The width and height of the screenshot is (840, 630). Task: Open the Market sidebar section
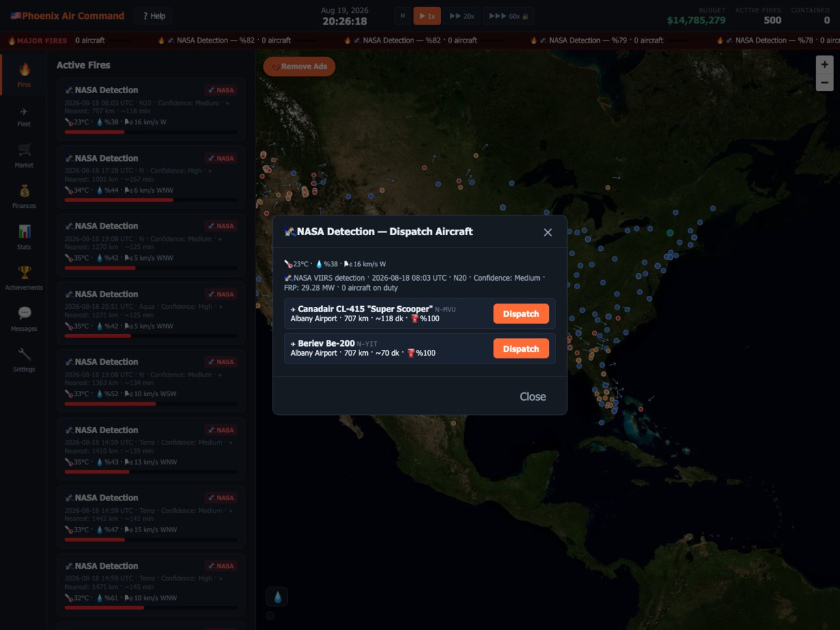click(24, 156)
